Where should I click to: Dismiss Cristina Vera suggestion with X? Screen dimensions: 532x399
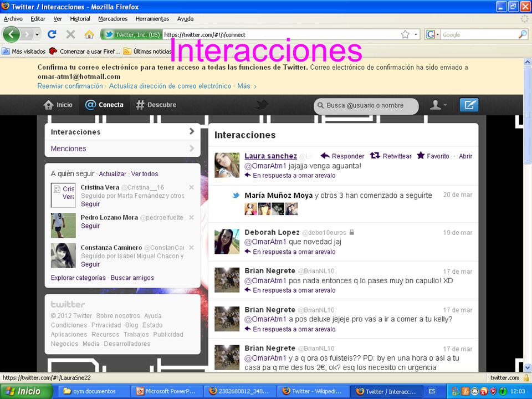pos(191,187)
